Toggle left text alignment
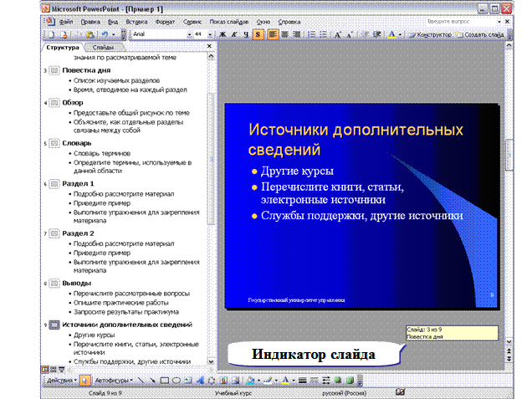Viewport: 532px width, 399px height. click(273, 34)
